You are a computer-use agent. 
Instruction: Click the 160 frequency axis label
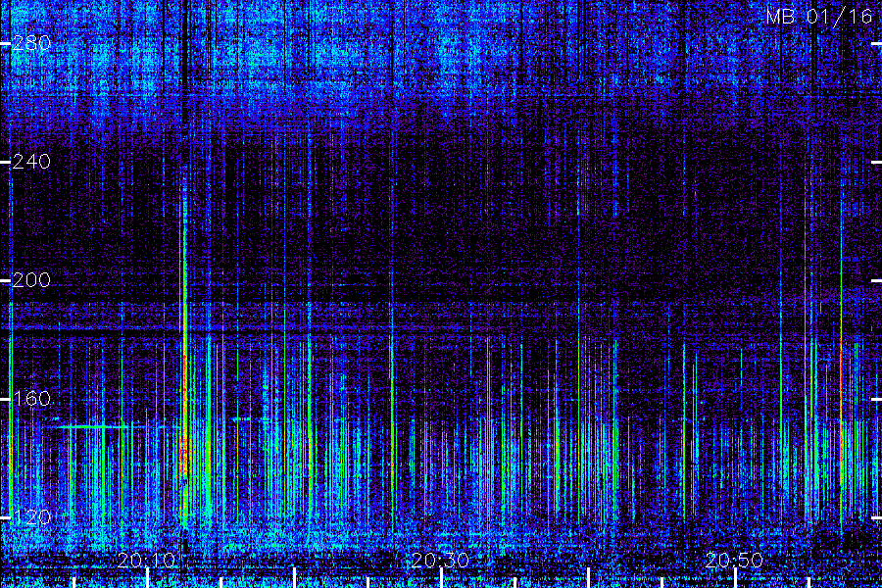(x=31, y=399)
